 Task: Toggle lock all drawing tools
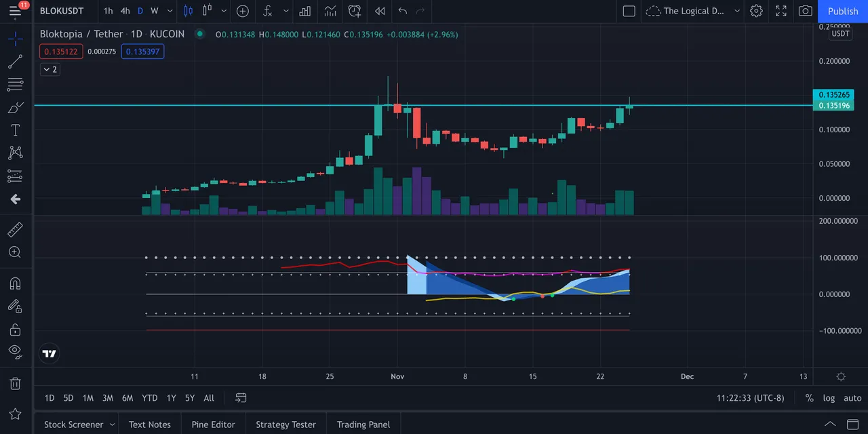click(15, 330)
